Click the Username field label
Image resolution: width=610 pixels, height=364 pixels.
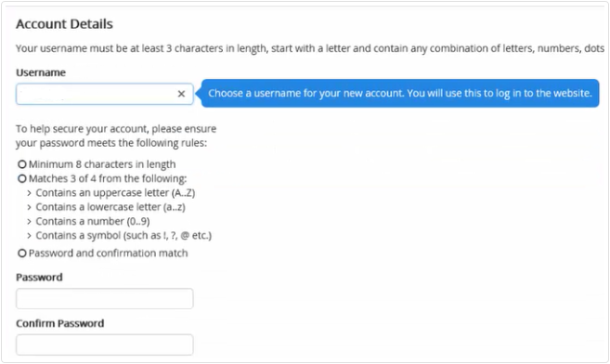(41, 72)
